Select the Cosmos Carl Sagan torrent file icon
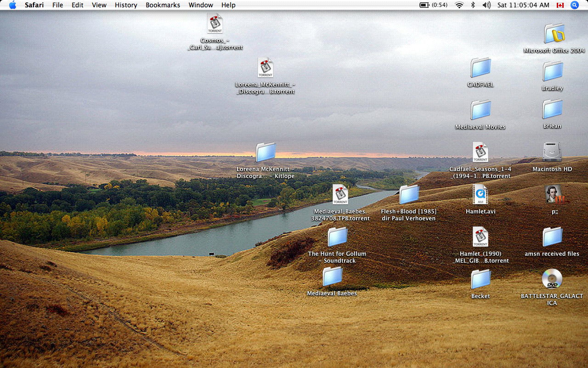Image resolution: width=588 pixels, height=368 pixels. (x=215, y=23)
